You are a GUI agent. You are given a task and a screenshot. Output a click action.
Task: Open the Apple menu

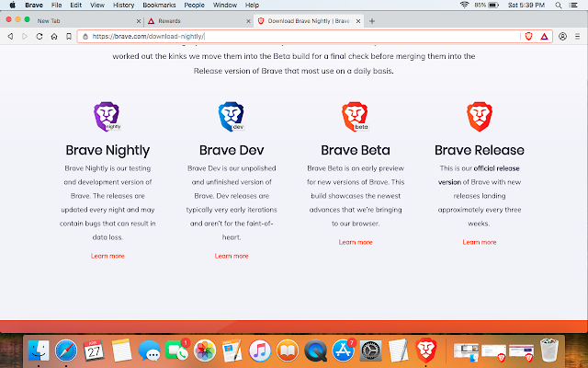[12, 5]
